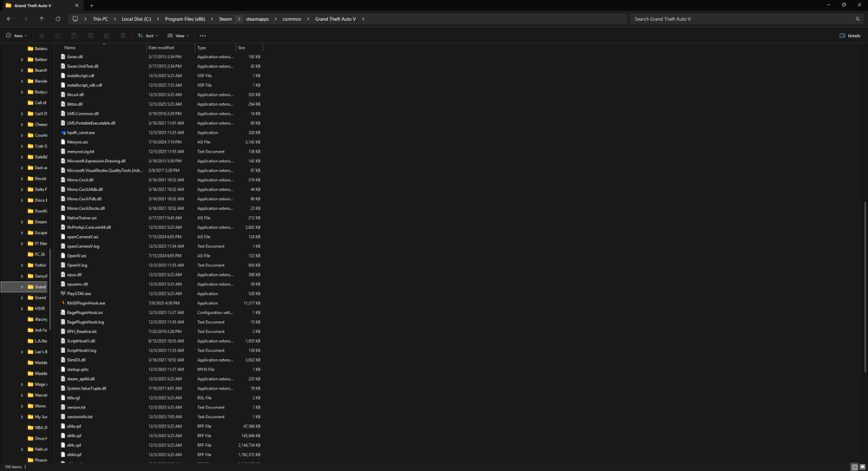
Task: Select the versioninfo.txt file
Action: pyautogui.click(x=80, y=416)
